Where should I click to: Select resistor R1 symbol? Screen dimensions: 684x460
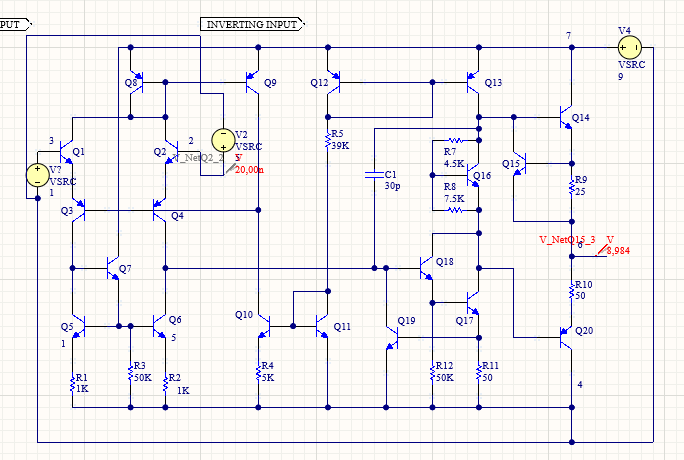pos(72,384)
